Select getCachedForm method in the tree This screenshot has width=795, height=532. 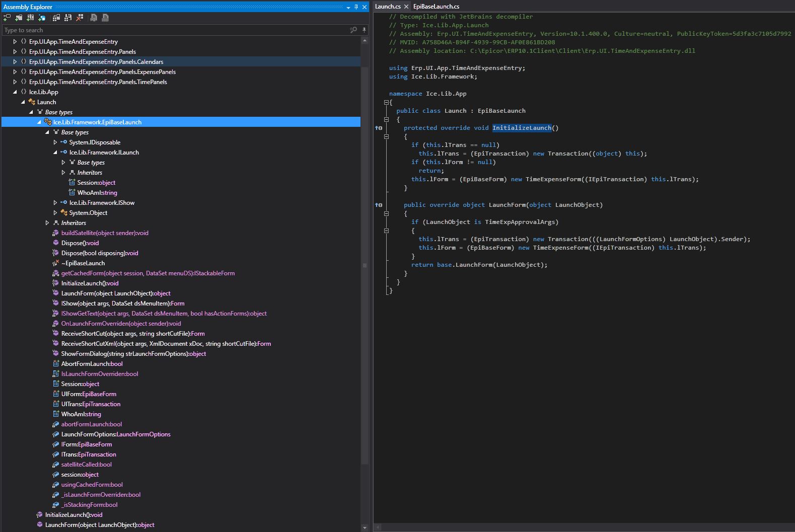(x=148, y=273)
